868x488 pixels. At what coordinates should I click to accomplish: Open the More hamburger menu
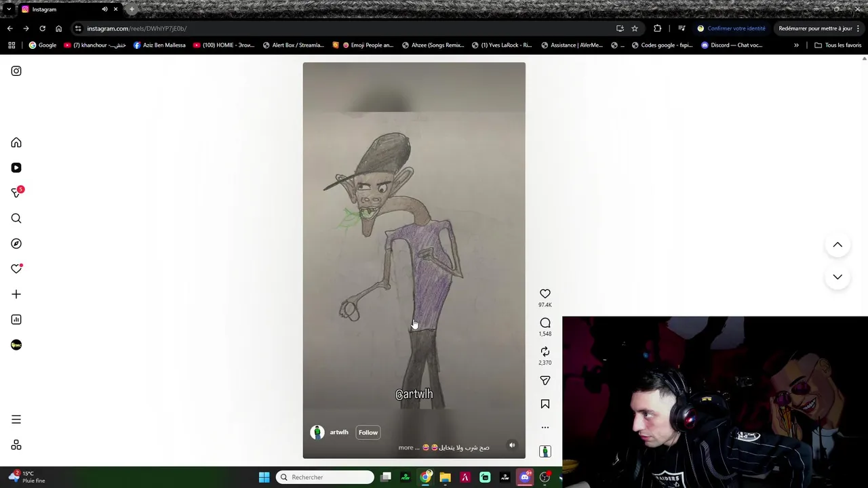click(x=16, y=420)
